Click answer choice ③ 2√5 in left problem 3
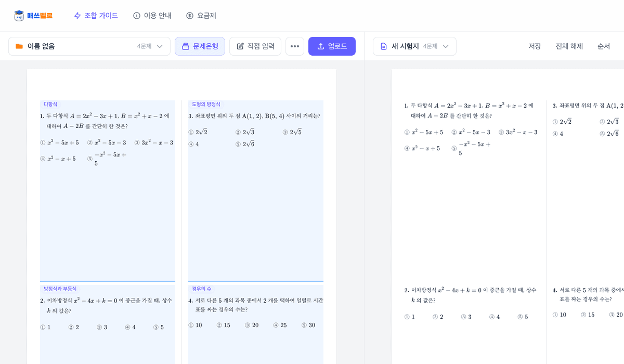 pos(292,132)
